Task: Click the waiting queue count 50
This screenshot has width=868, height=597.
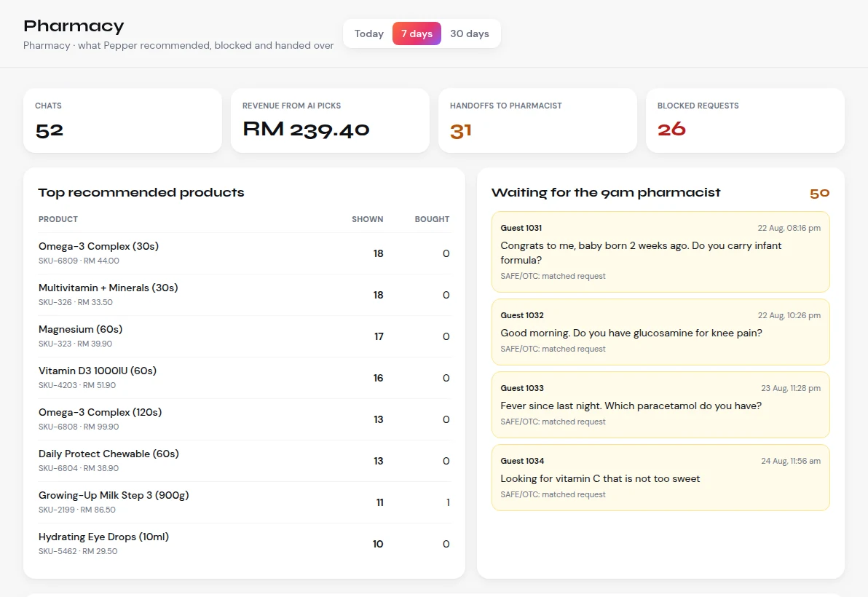Action: coord(819,193)
